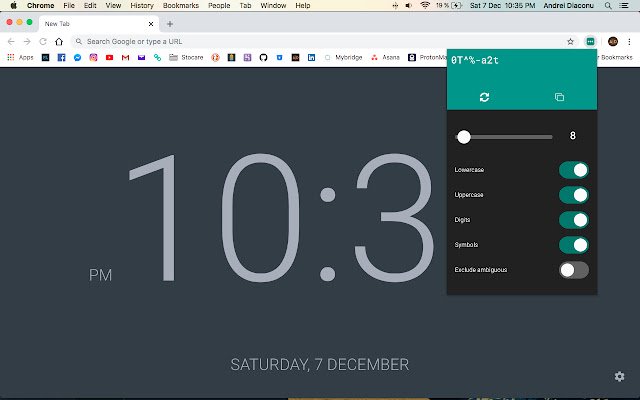This screenshot has height=400, width=640.
Task: Open the Edit menu
Action: (90, 6)
